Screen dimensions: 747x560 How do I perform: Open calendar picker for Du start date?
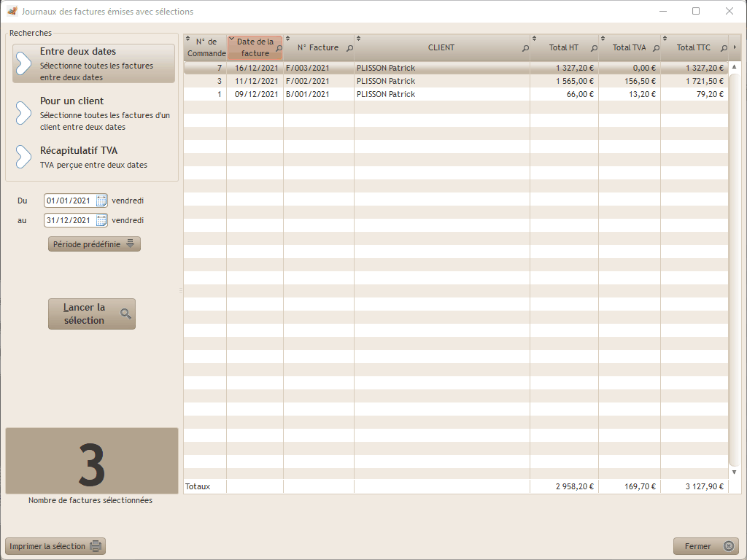101,201
